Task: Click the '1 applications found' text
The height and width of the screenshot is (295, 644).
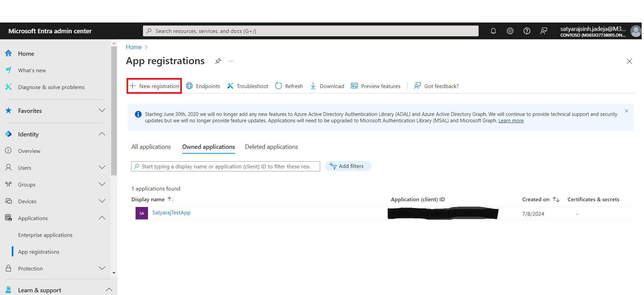Action: tap(156, 188)
